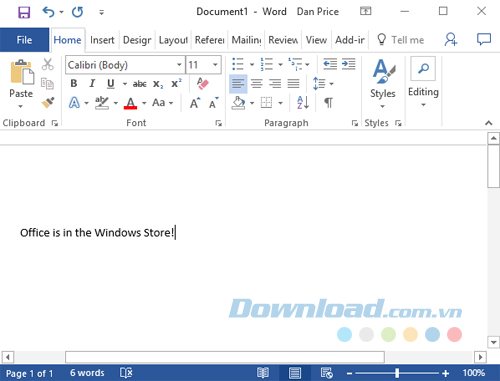
Task: Cut selection with scissors icon
Action: [47, 64]
